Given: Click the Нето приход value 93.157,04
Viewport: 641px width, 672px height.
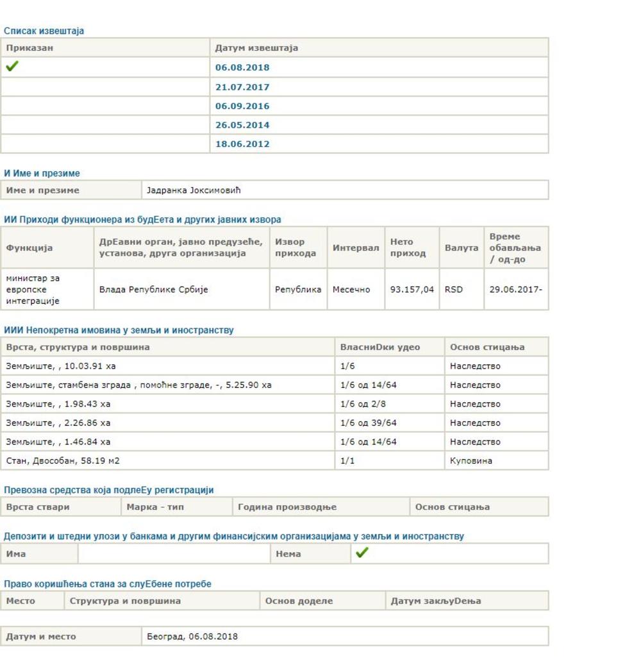Looking at the screenshot, I should [412, 290].
